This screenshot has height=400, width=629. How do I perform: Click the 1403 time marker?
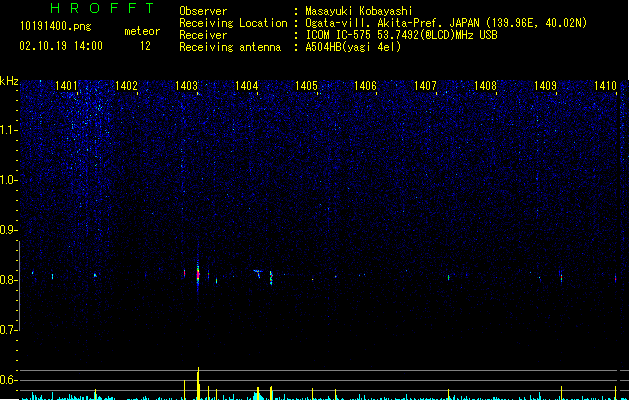(187, 85)
